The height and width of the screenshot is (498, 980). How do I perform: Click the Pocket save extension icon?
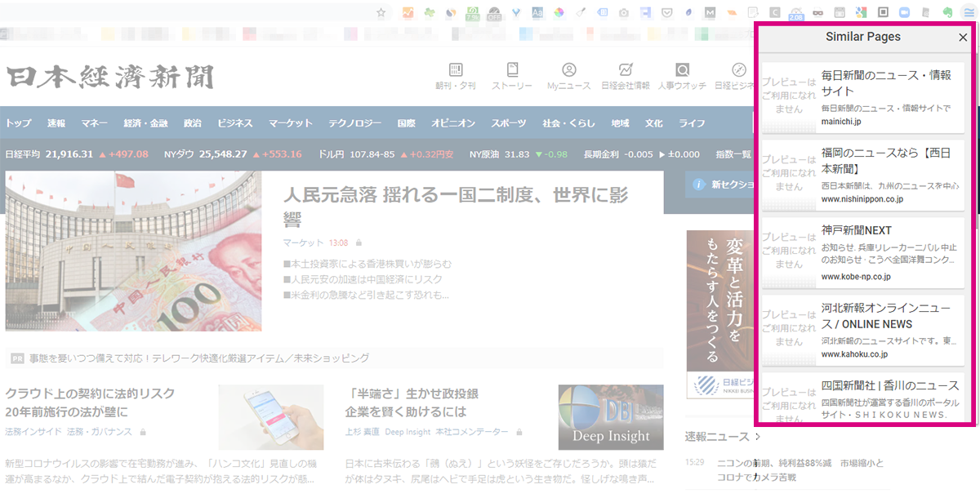click(x=667, y=12)
